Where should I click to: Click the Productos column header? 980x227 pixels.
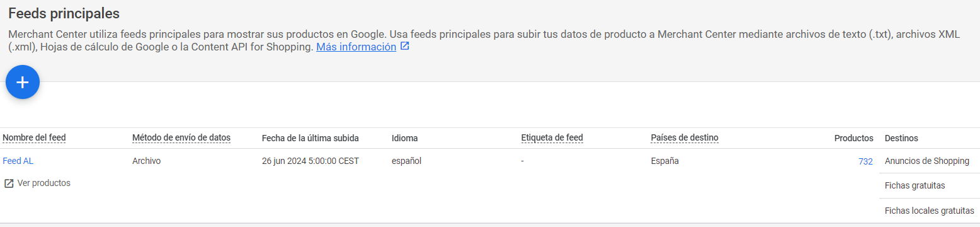pos(853,138)
